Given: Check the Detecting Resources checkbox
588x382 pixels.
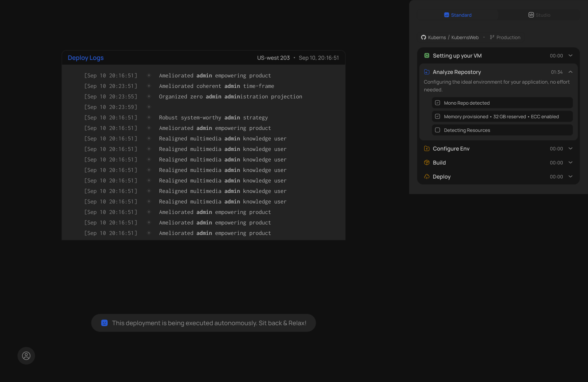Looking at the screenshot, I should (x=437, y=130).
